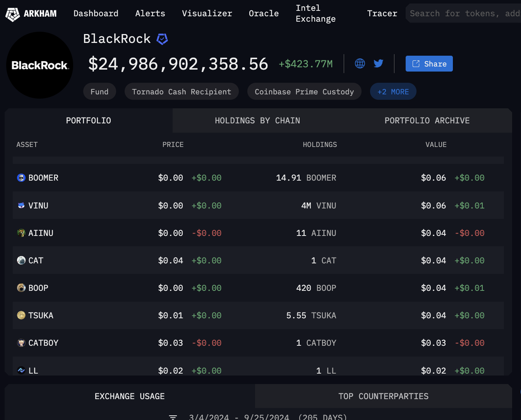Click the LL token icon

(21, 370)
